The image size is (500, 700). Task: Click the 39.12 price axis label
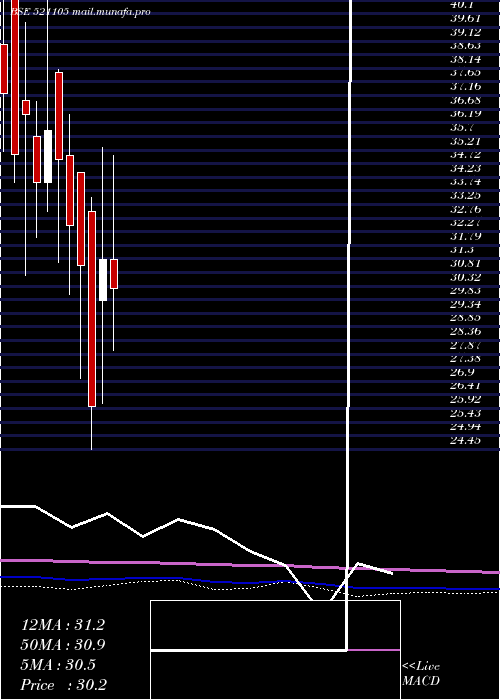[465, 32]
